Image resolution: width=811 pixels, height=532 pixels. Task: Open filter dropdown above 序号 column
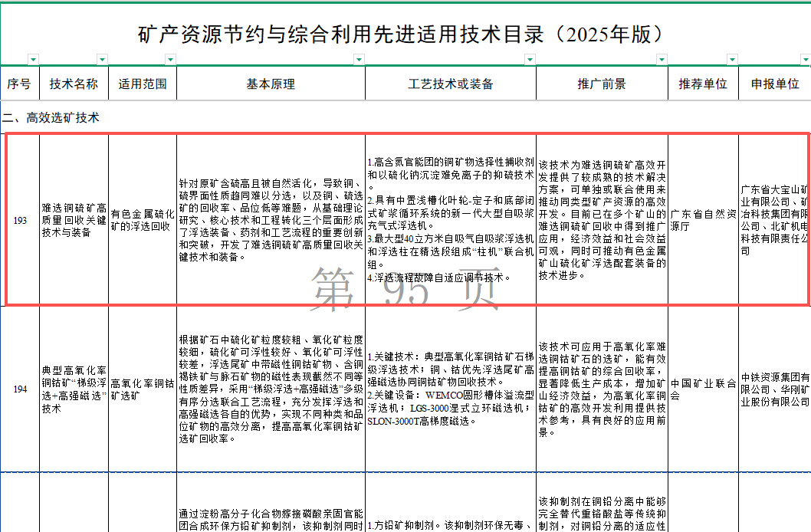[x=32, y=59]
